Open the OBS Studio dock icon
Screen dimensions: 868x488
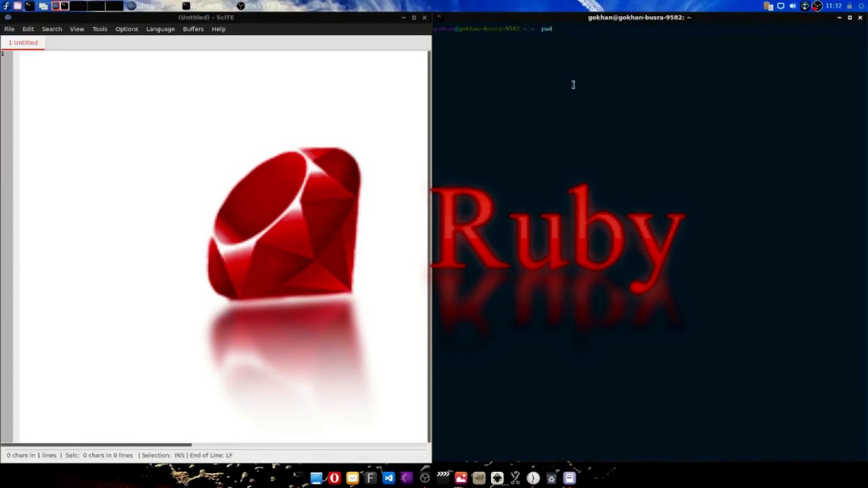point(425,479)
